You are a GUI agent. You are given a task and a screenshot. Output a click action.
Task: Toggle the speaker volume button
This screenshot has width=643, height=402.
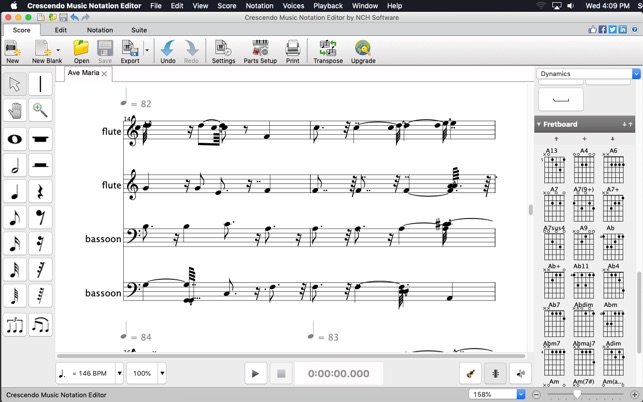[x=520, y=374]
